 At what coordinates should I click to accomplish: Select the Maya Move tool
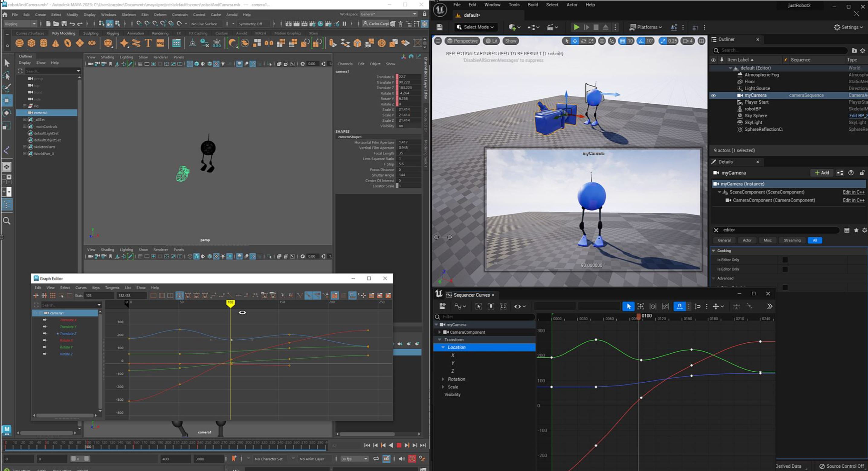tap(7, 100)
